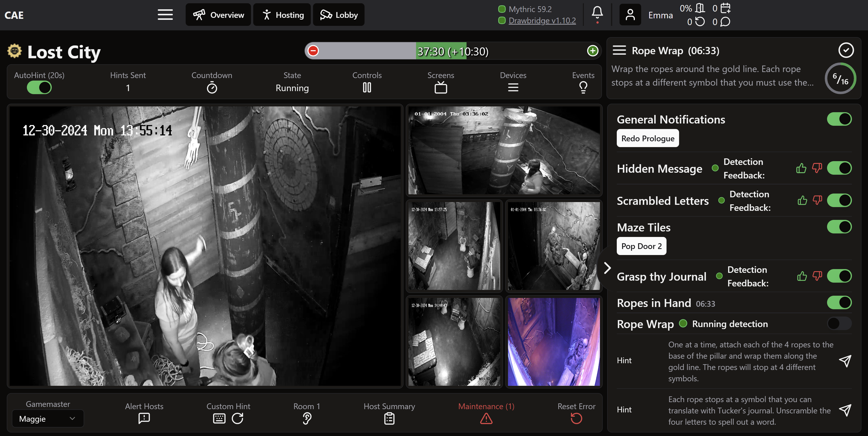Enable the Rope Wrap toggle
Image resolution: width=868 pixels, height=436 pixels.
[x=839, y=324]
